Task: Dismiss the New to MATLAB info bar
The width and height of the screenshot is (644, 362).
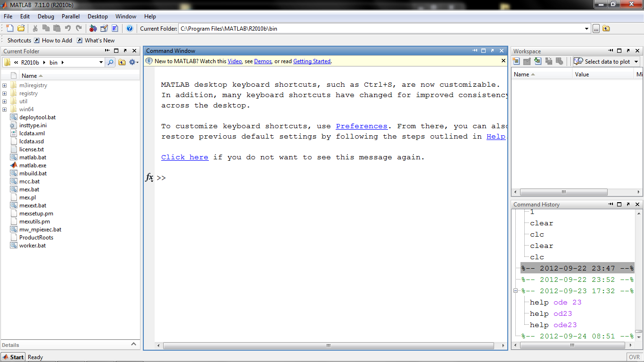Action: click(x=504, y=61)
